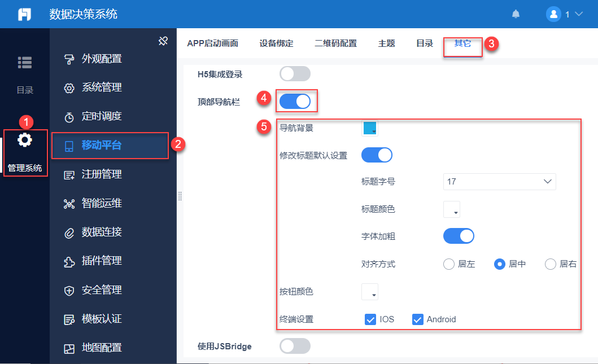Switch to 设备绑定 tab
The image size is (598, 364).
pos(277,43)
